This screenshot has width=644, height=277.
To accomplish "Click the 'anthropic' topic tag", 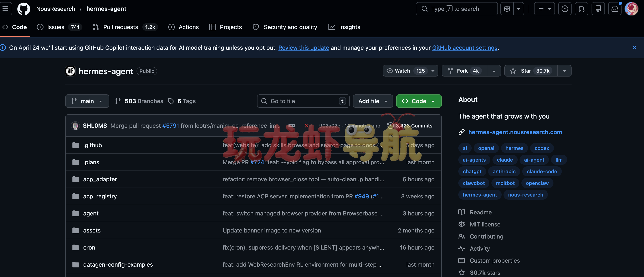I will coord(504,171).
